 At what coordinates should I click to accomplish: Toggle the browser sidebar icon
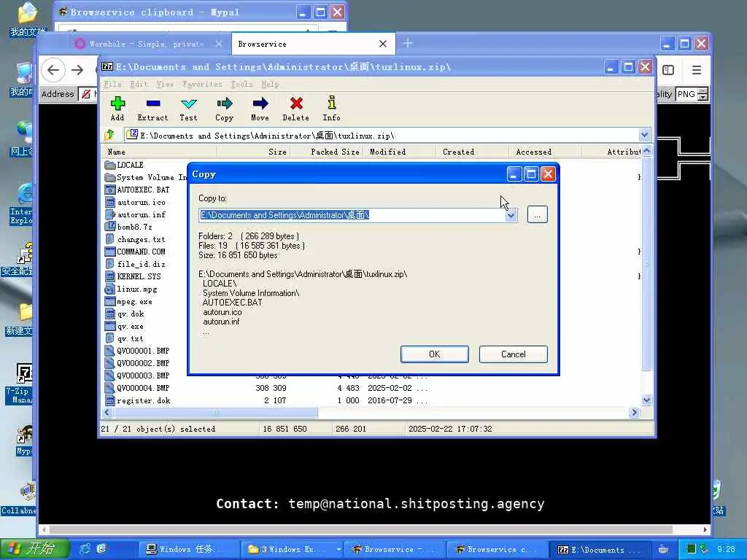668,71
